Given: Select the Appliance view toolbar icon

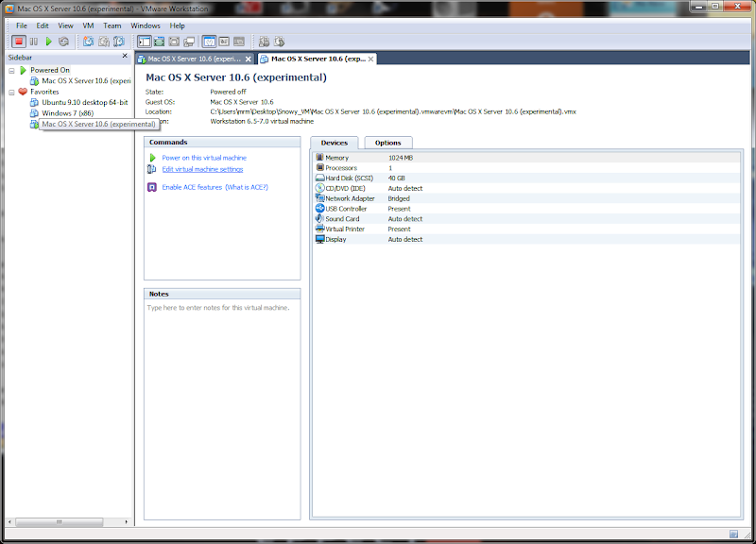Looking at the screenshot, I should pyautogui.click(x=224, y=42).
